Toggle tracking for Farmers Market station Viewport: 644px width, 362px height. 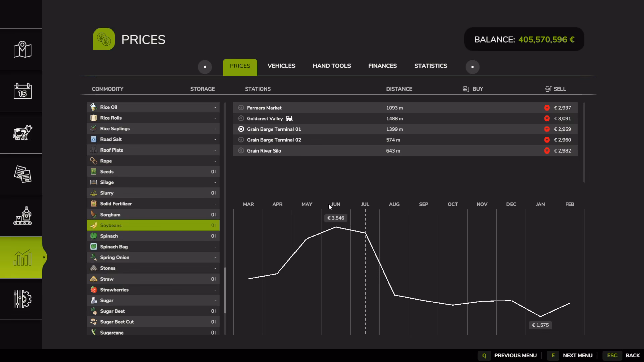tap(241, 108)
